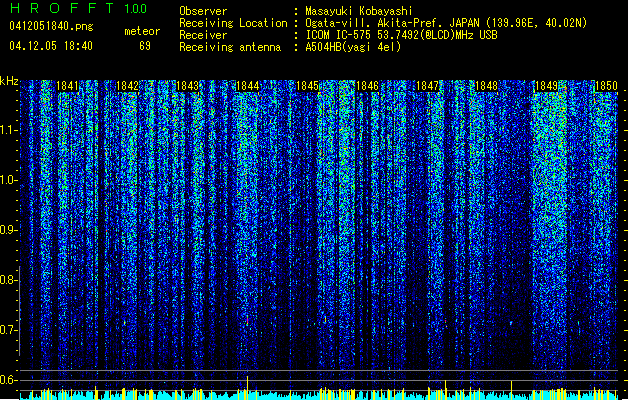This screenshot has width=629, height=400.
Task: Click the 1850 time marker label
Action: pos(606,86)
